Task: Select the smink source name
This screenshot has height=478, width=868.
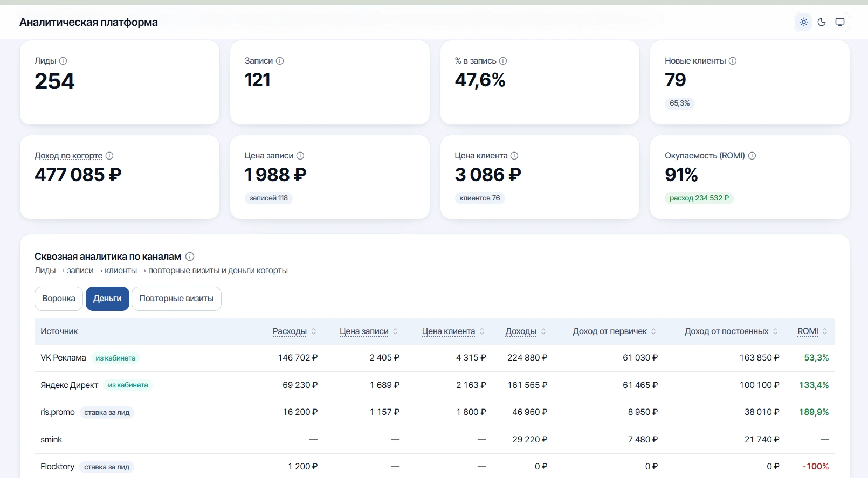Action: pyautogui.click(x=51, y=440)
